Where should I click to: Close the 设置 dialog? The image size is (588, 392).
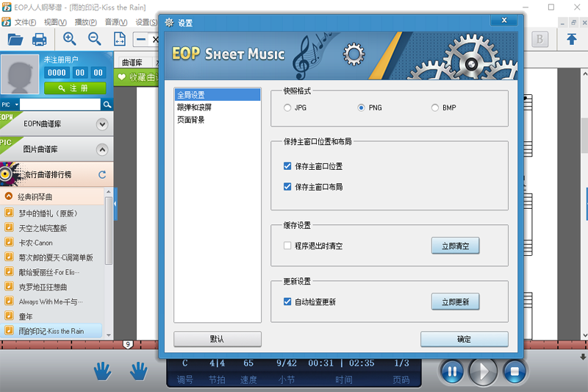pyautogui.click(x=504, y=21)
